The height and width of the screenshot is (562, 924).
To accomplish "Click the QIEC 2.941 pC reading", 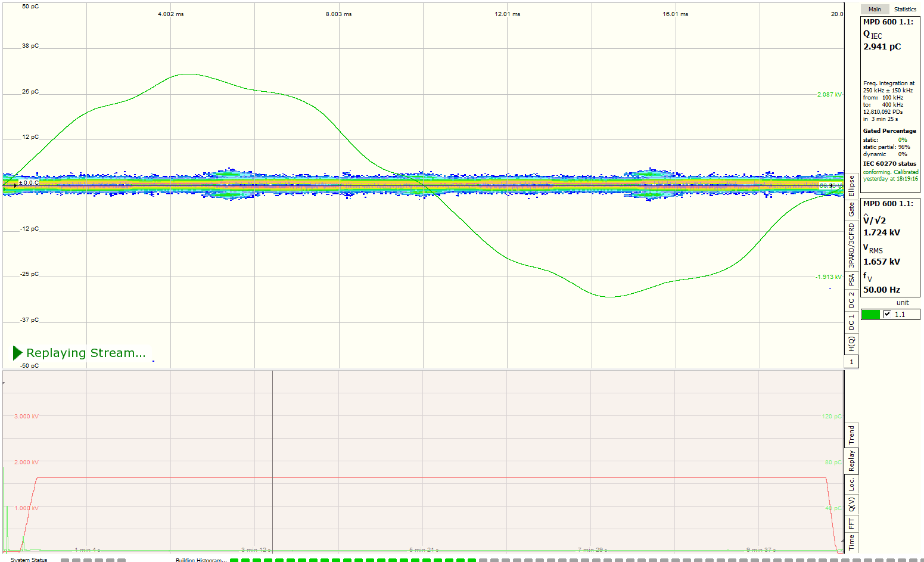I will point(882,46).
